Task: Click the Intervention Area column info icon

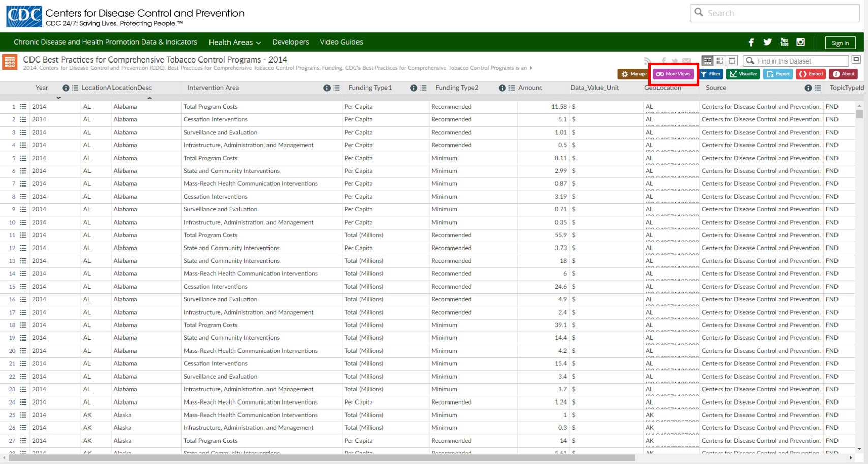Action: [x=327, y=88]
